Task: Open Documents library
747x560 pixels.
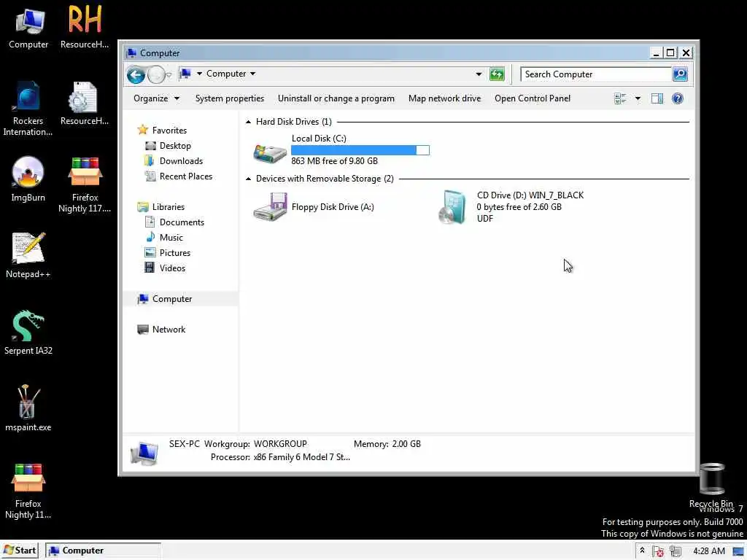Action: pyautogui.click(x=174, y=222)
